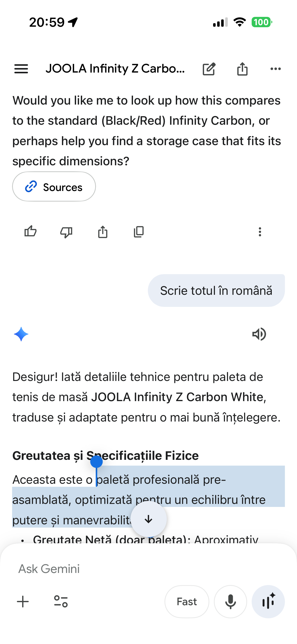Share the conversation from the header
Screen dimensions: 297x644
point(242,69)
